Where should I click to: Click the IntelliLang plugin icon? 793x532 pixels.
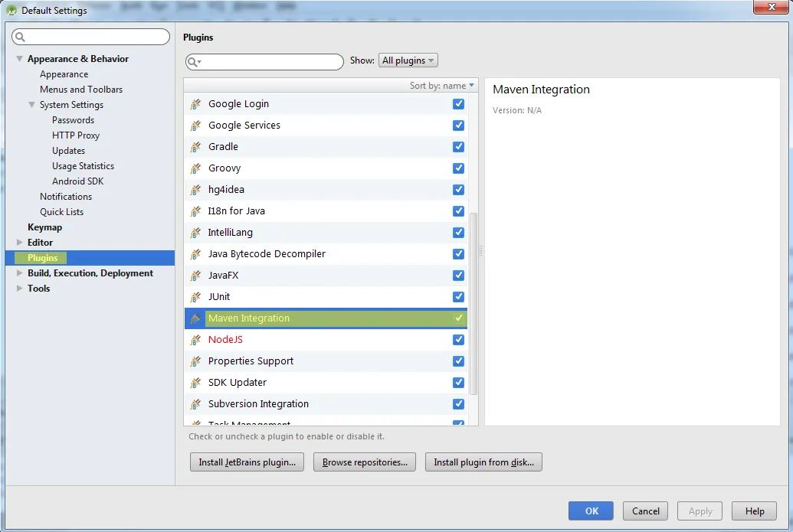(x=195, y=233)
